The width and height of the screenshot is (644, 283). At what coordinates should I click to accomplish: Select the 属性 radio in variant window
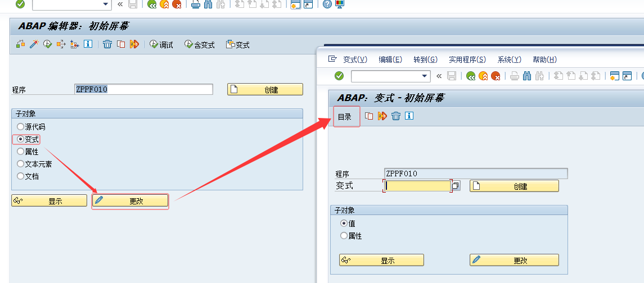pyautogui.click(x=344, y=236)
